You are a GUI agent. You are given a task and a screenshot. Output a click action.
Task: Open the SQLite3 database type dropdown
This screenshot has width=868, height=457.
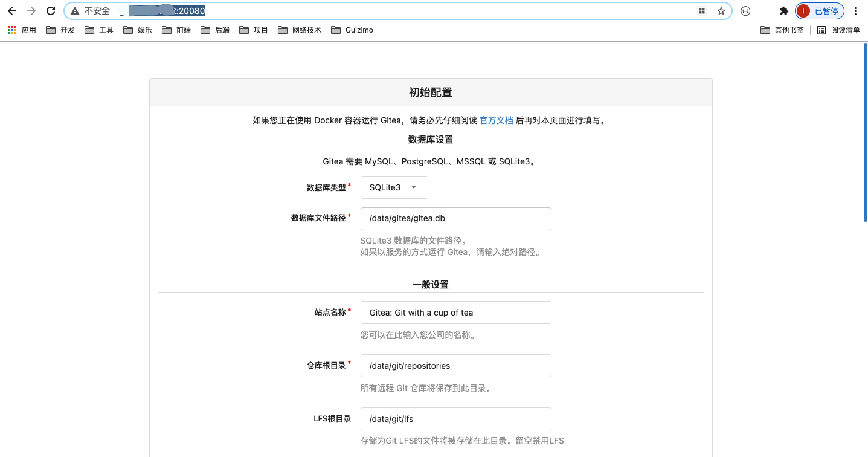[x=394, y=187]
